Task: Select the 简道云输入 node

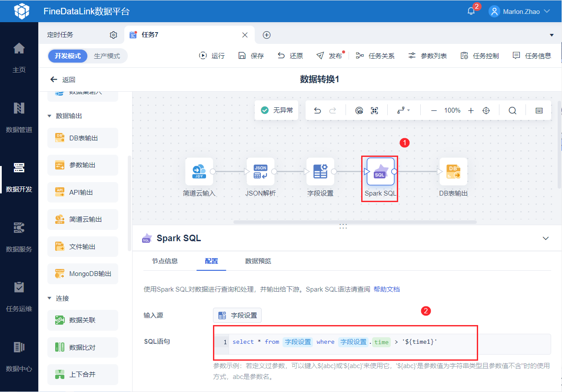Action: point(199,172)
